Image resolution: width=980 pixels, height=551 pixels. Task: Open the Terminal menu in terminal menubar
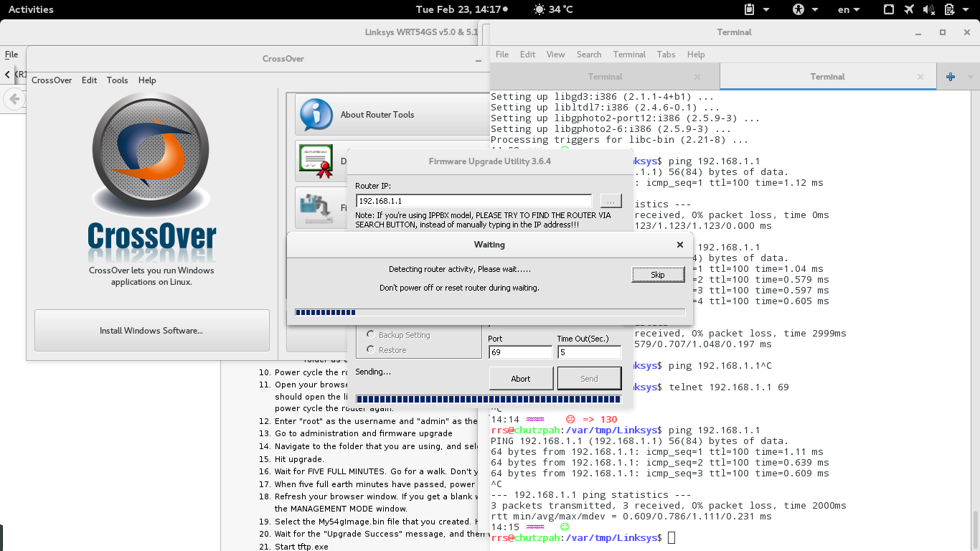pyautogui.click(x=629, y=55)
